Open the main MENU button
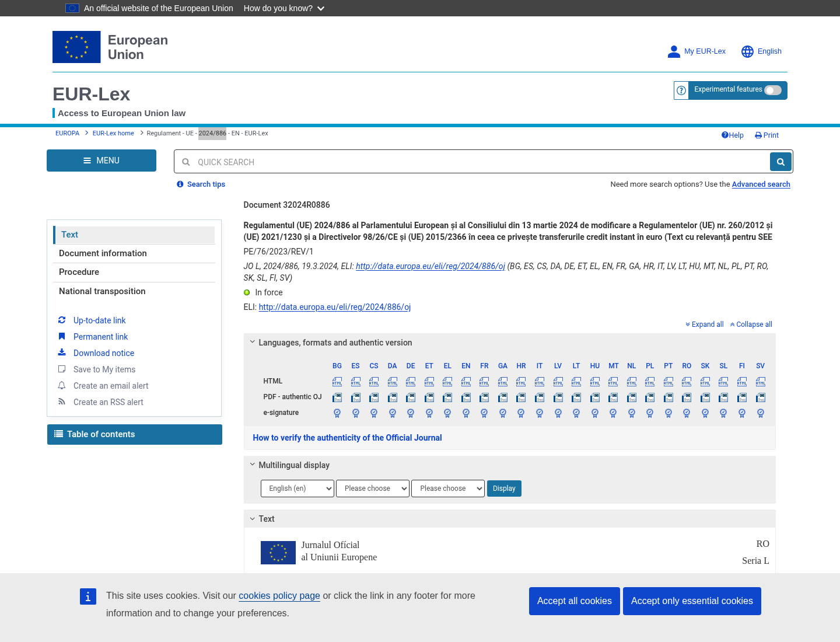 pos(101,160)
